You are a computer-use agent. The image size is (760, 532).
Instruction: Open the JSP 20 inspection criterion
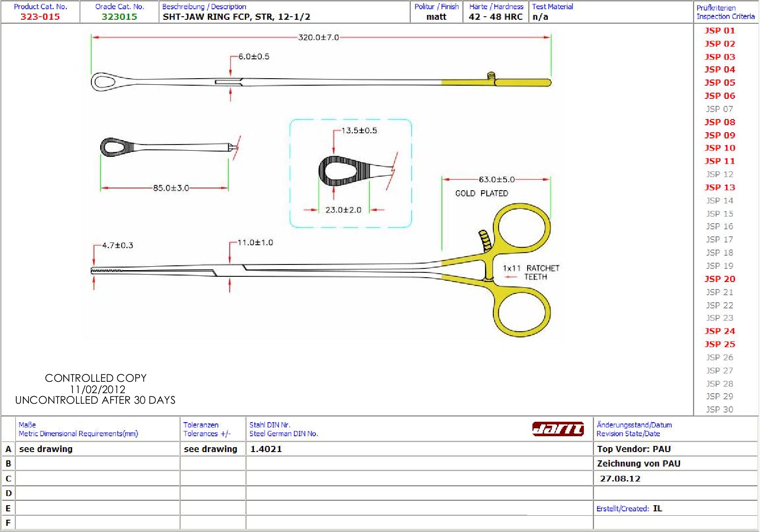pyautogui.click(x=720, y=279)
